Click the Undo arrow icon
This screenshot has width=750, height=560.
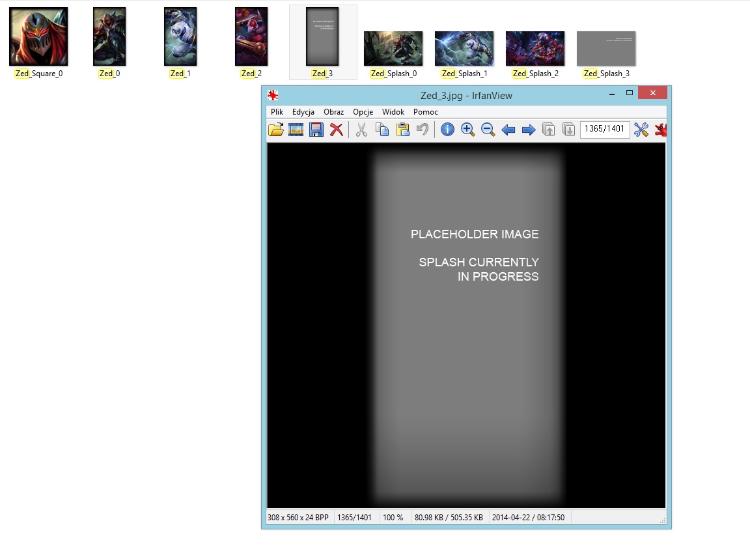click(x=423, y=130)
